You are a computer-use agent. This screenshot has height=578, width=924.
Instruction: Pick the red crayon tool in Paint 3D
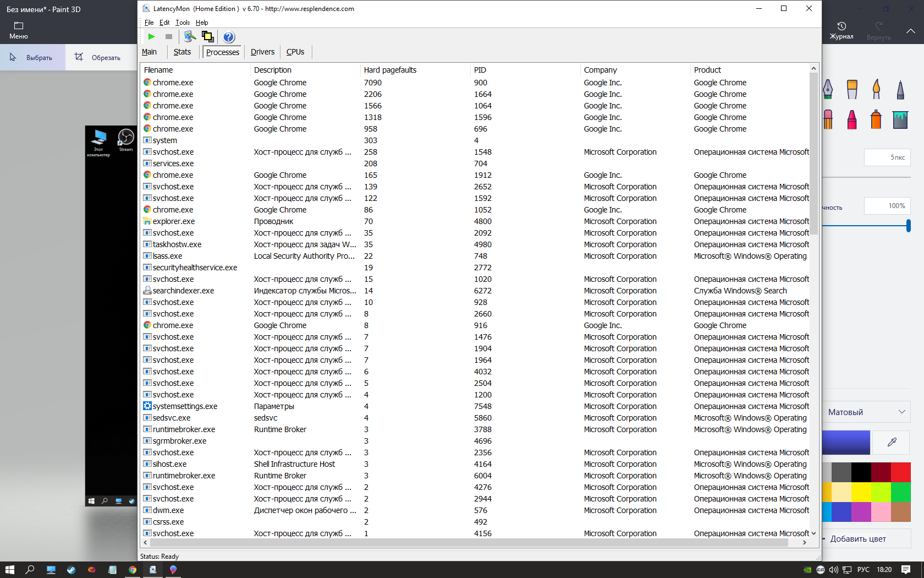pos(852,119)
